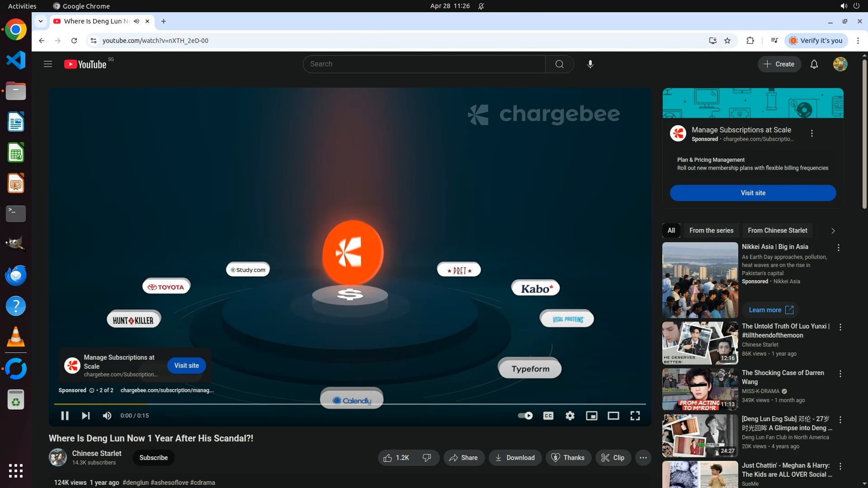
Task: Click Visit site in sidebar ad
Action: tap(753, 193)
